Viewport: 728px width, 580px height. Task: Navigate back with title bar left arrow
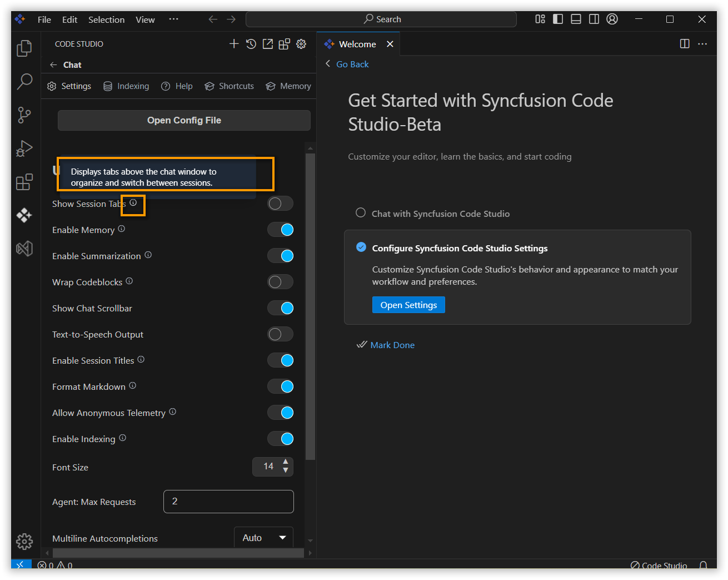pos(213,19)
